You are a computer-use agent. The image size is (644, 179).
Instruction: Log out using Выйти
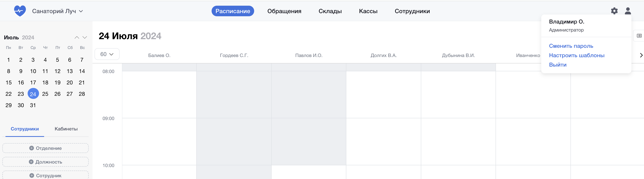(558, 65)
